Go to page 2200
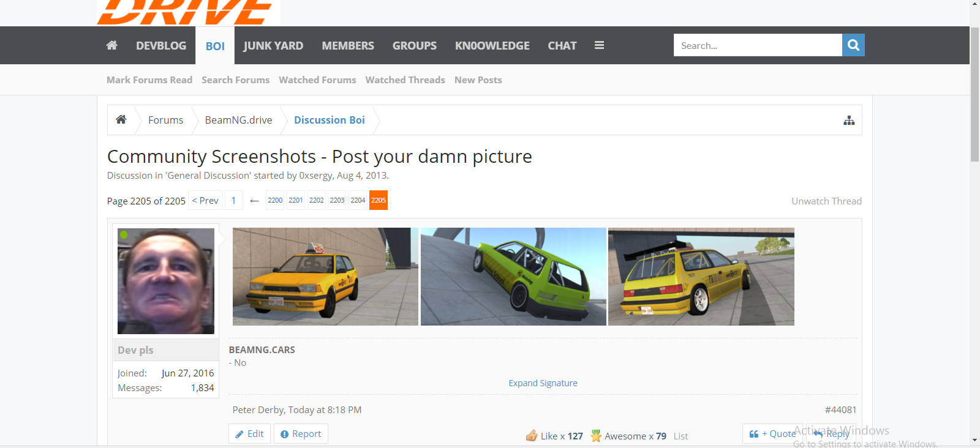Viewport: 980px width, 448px height. coord(275,200)
